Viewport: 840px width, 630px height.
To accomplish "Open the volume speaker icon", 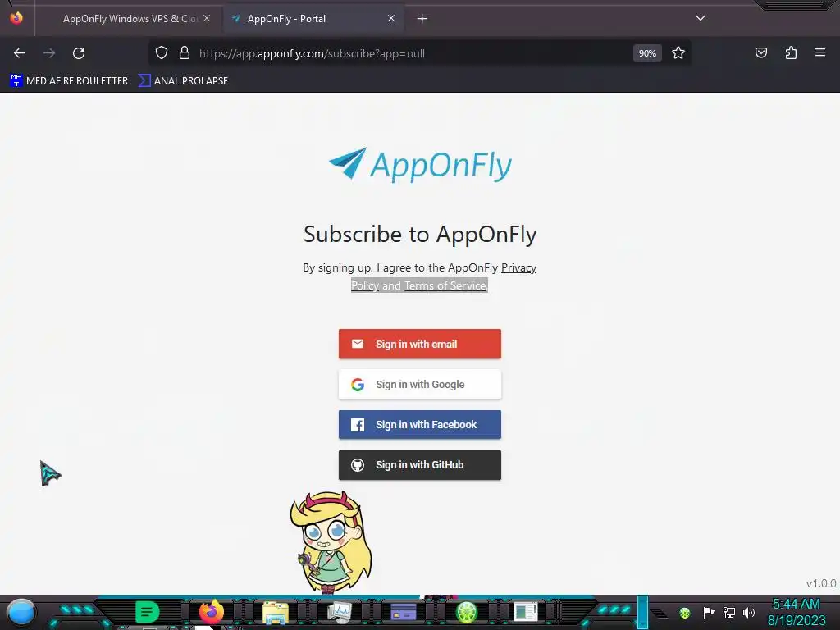I will (749, 612).
